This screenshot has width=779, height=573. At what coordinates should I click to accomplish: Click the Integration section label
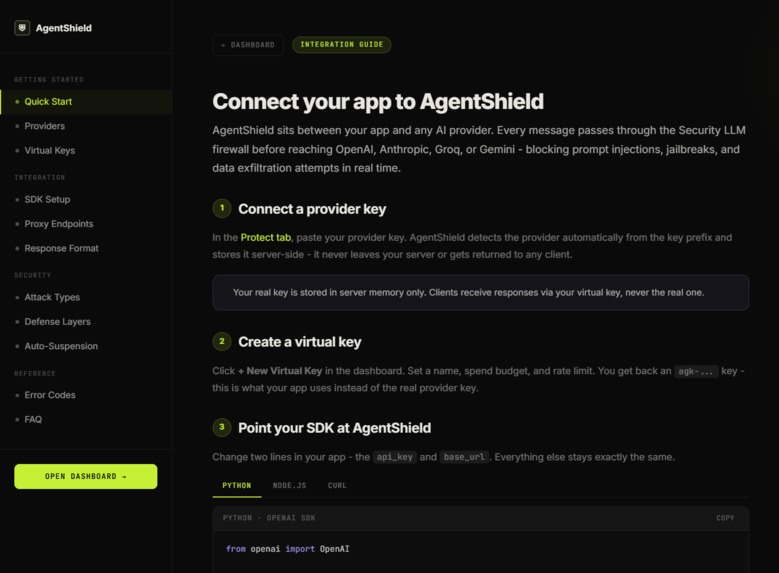(x=40, y=177)
